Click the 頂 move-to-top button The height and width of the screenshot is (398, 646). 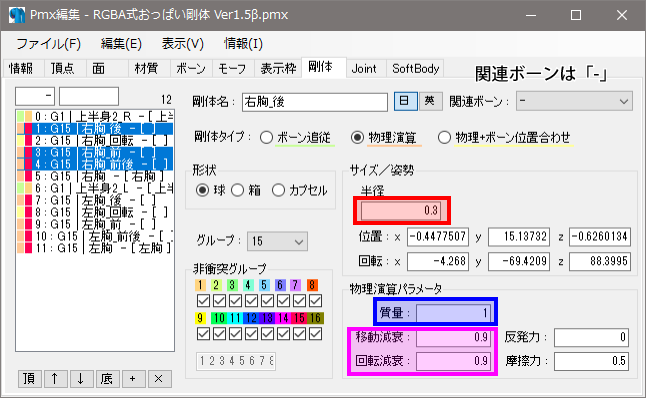tap(30, 378)
